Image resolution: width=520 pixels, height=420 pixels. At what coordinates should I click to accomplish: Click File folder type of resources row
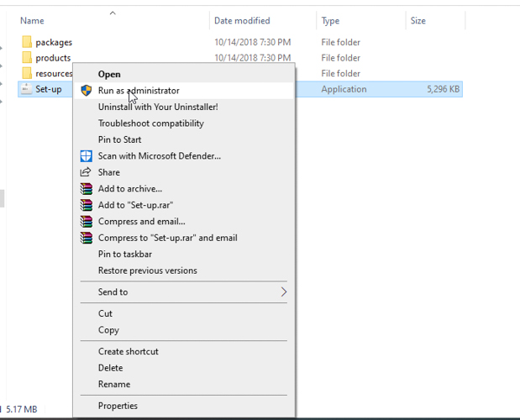click(340, 73)
